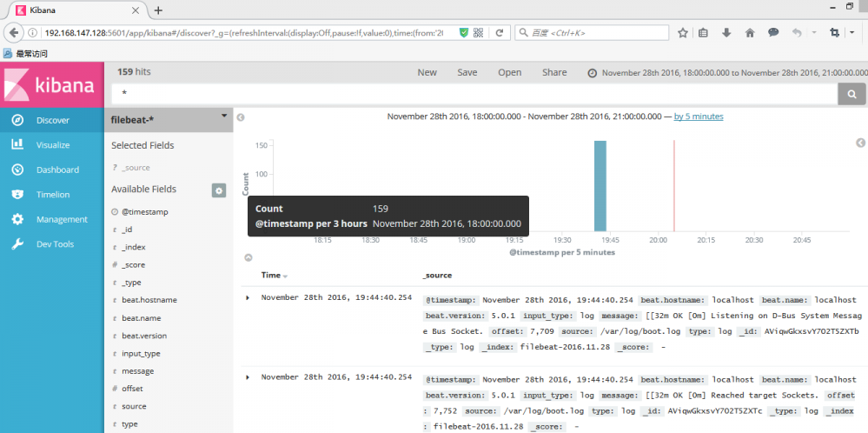
Task: Open a new browser tab
Action: pyautogui.click(x=158, y=10)
